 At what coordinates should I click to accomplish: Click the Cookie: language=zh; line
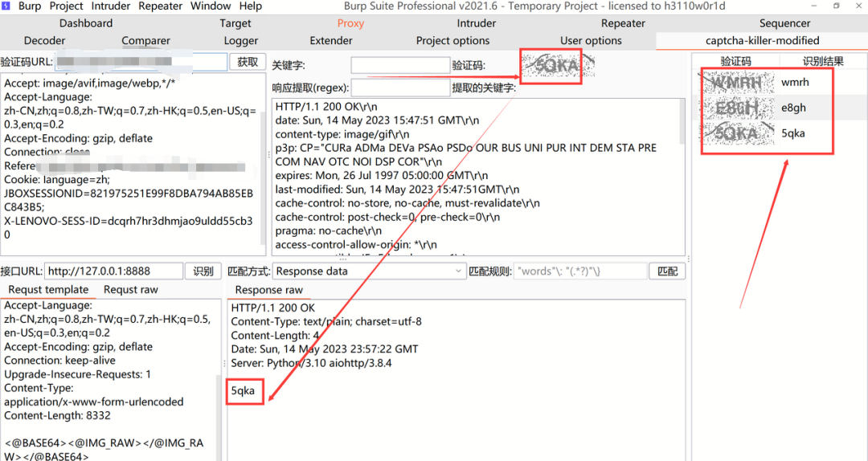click(57, 179)
